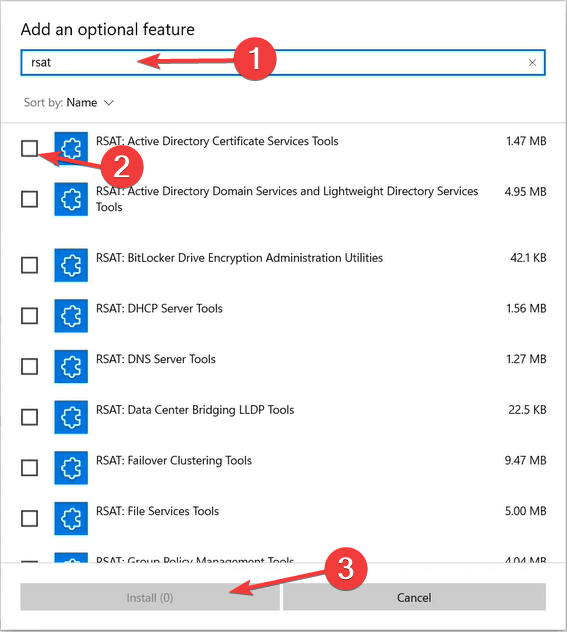Check Active Directory Certificate Services Tools box
567x632 pixels.
[x=29, y=148]
